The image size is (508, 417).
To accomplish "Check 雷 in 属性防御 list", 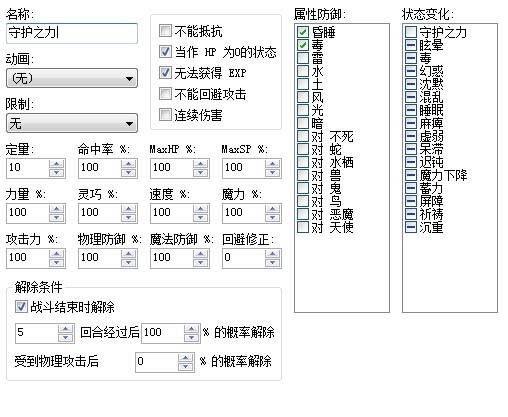I will click(x=303, y=58).
